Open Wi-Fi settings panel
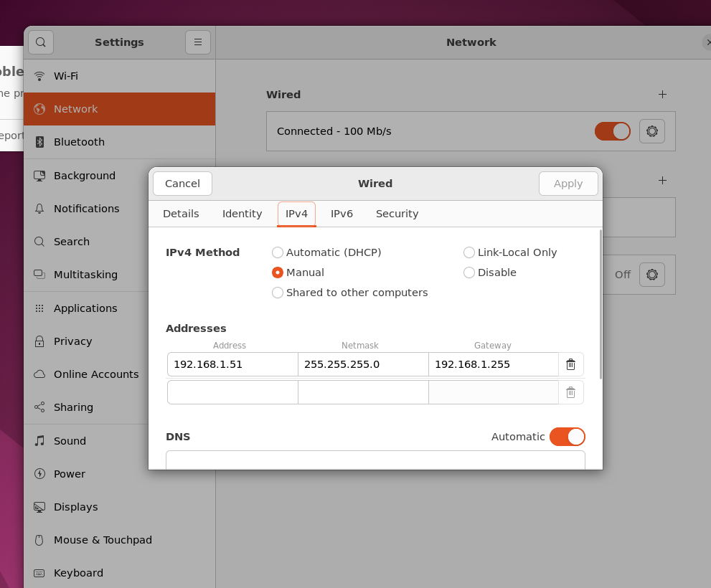711x588 pixels. [119, 76]
